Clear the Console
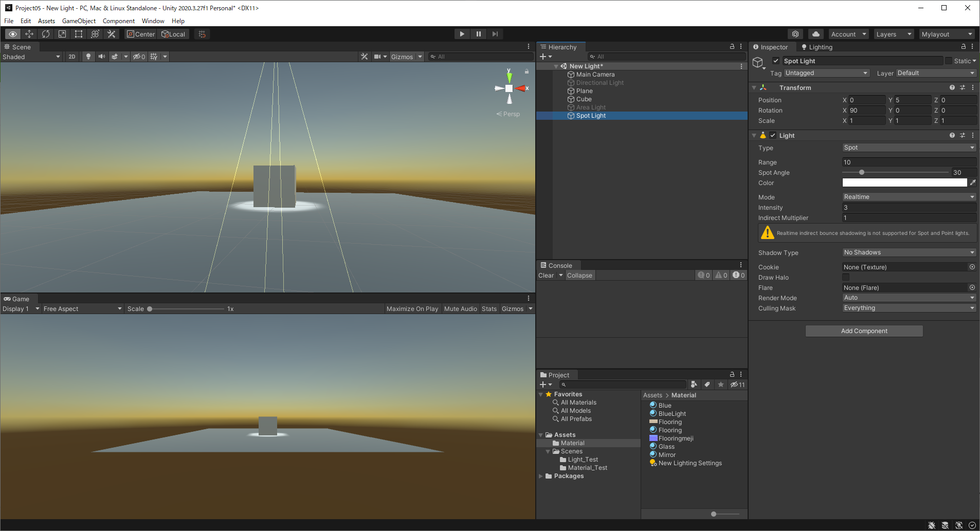 (546, 275)
